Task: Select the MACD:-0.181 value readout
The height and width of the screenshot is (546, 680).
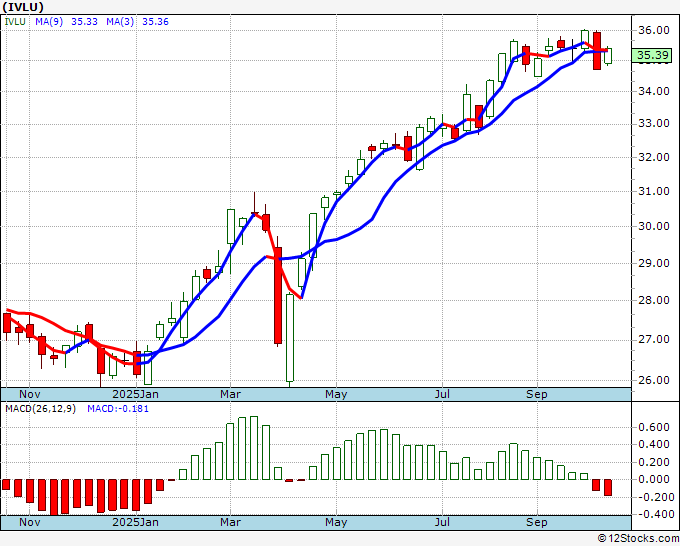Action: 118,409
